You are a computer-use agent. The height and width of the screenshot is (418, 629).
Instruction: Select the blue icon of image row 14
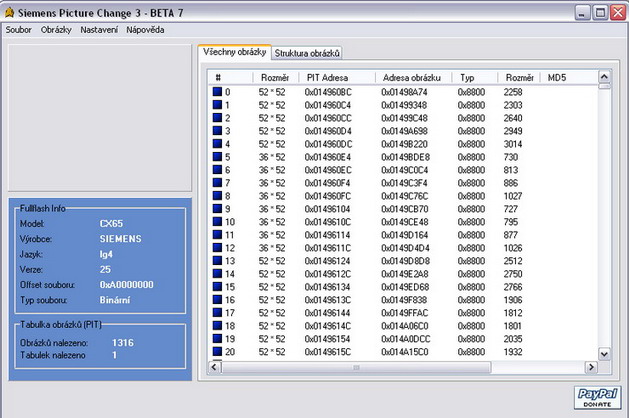(217, 274)
